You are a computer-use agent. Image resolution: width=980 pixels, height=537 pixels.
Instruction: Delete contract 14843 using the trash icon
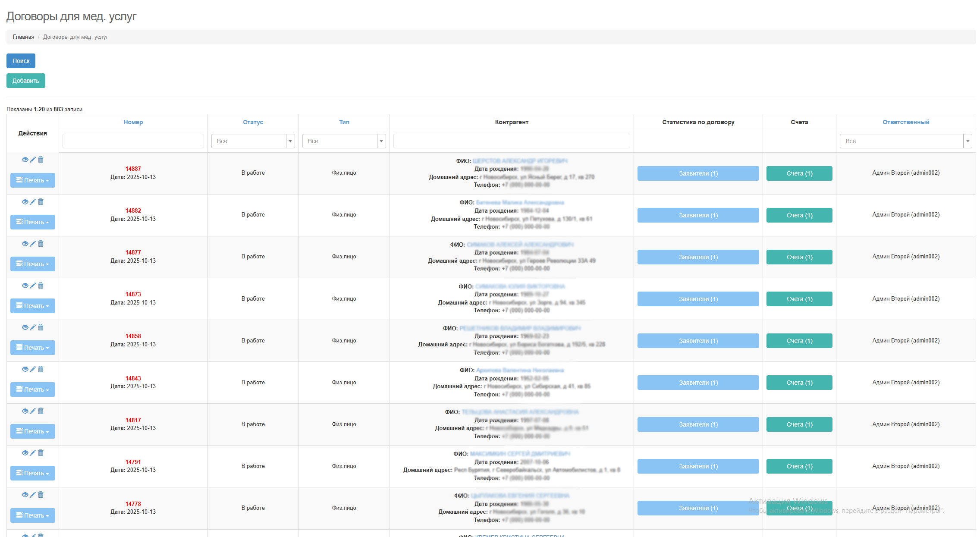(x=41, y=369)
